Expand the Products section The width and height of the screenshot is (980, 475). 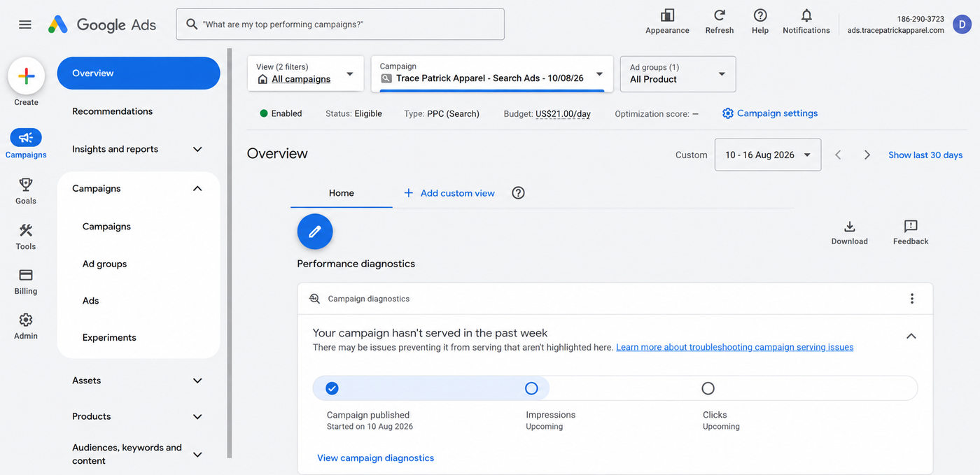(x=197, y=416)
